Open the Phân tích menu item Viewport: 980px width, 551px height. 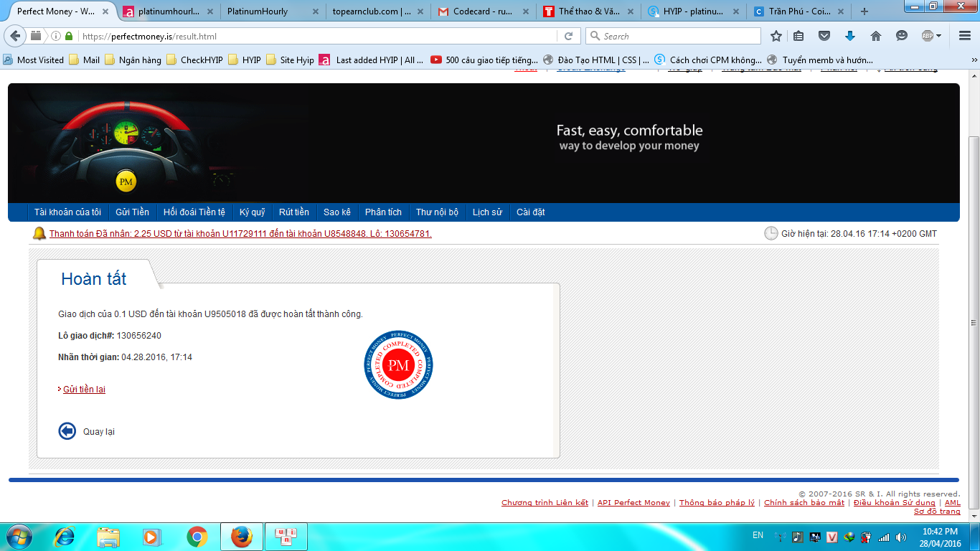tap(383, 212)
